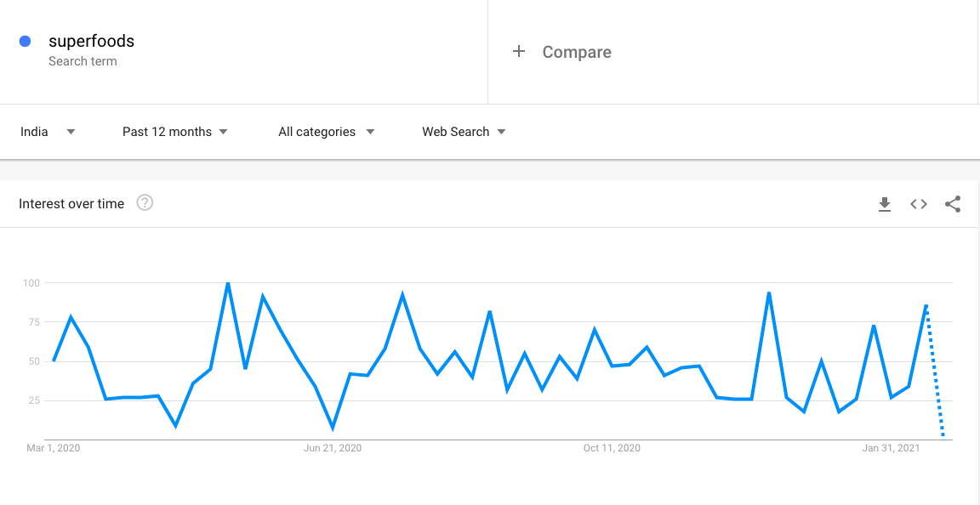Click the chart peak at value 100

point(228,283)
